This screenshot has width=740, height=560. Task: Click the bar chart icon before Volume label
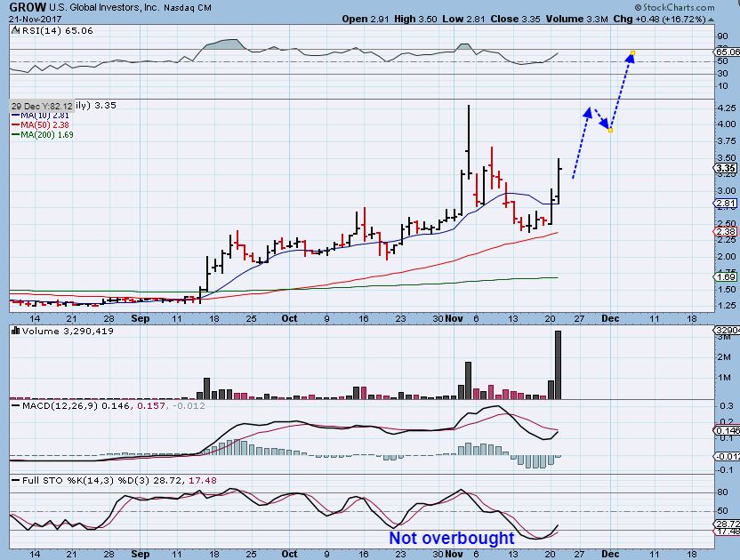16,332
